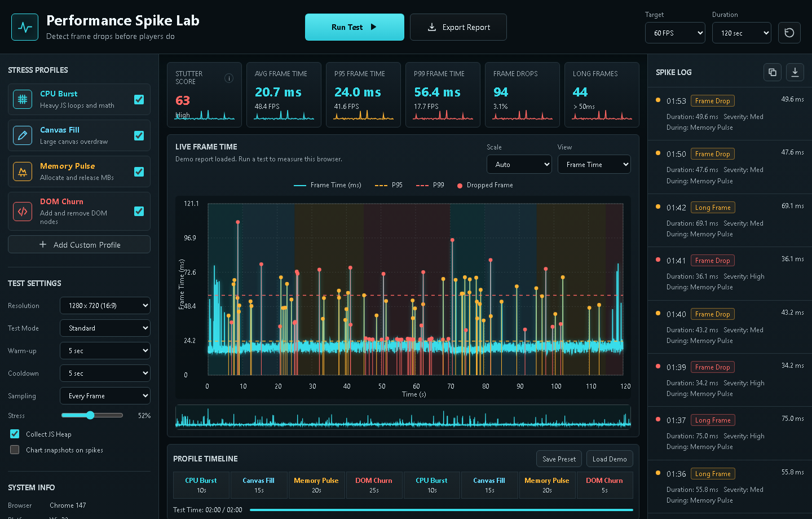
Task: Click the Long Frames stat card
Action: [602, 95]
